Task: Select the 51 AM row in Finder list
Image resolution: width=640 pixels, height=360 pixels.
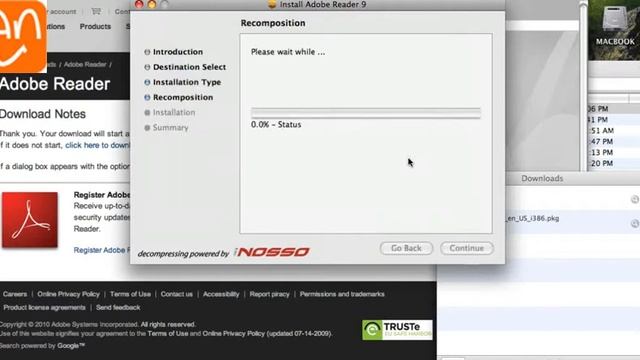Action: pos(613,131)
